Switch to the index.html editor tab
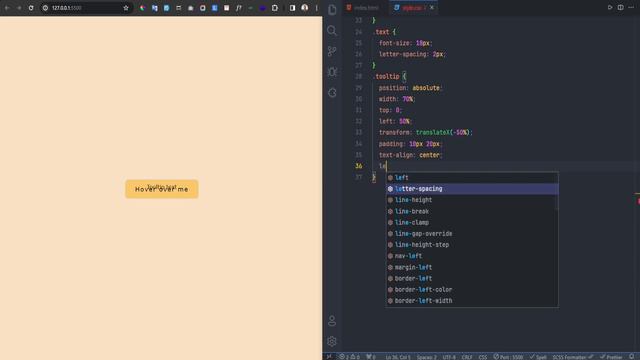The height and width of the screenshot is (360, 640). [363, 8]
